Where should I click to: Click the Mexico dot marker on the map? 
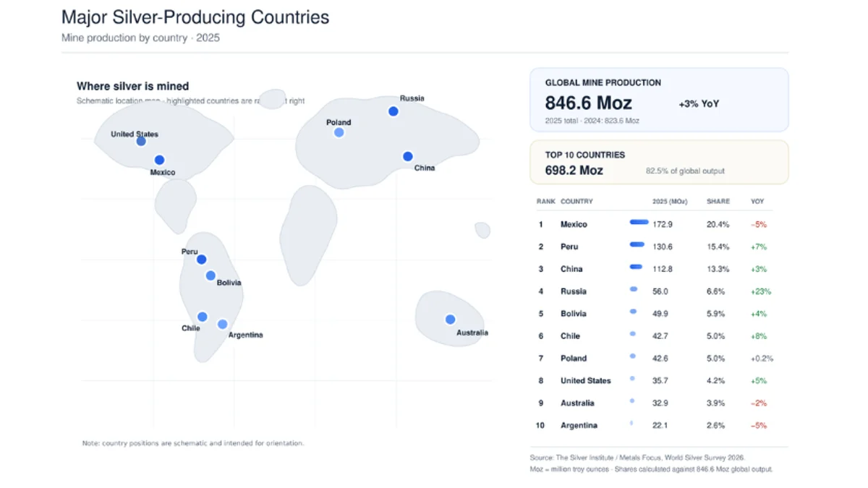(159, 160)
